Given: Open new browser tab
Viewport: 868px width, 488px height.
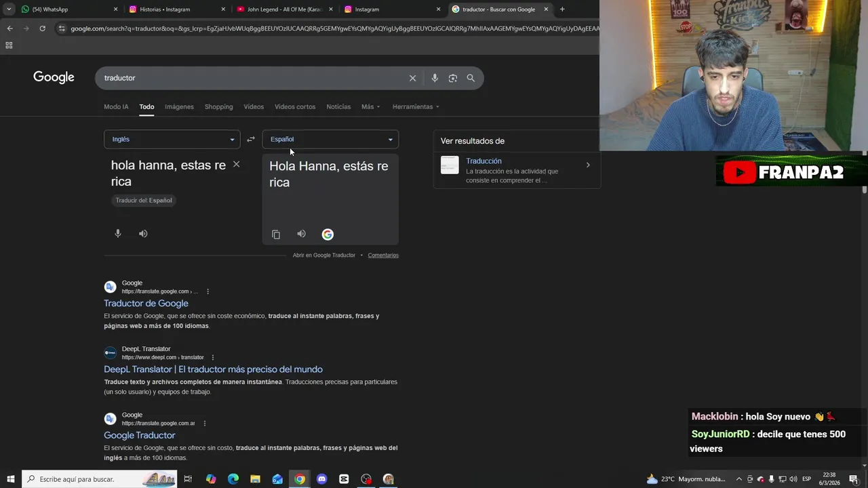Looking at the screenshot, I should coord(562,9).
